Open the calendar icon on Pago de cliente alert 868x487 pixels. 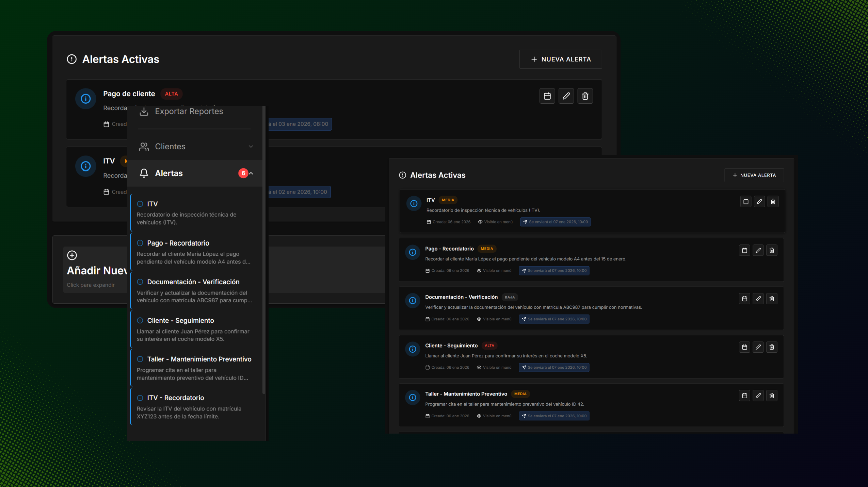[x=547, y=96]
